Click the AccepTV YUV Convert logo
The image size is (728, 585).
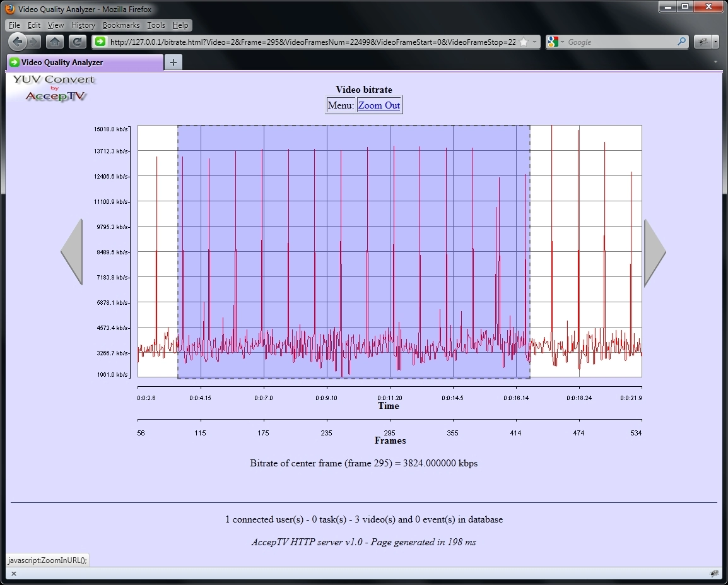[54, 88]
